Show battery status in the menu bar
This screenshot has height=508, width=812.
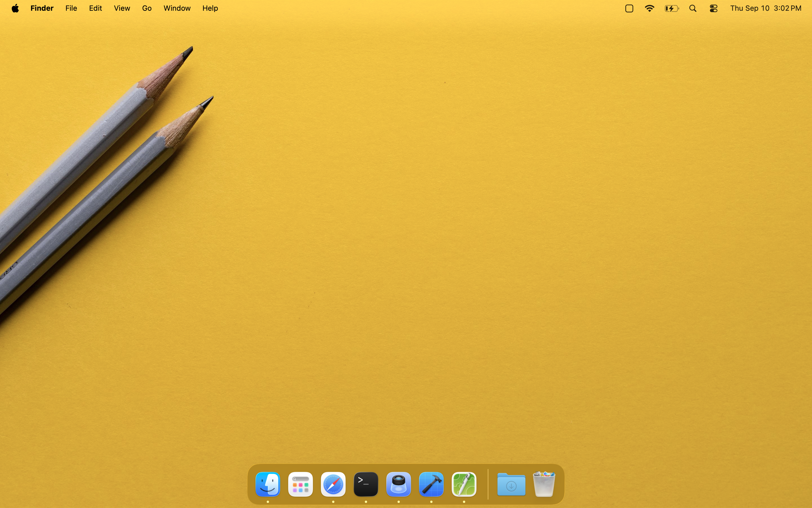[672, 8]
